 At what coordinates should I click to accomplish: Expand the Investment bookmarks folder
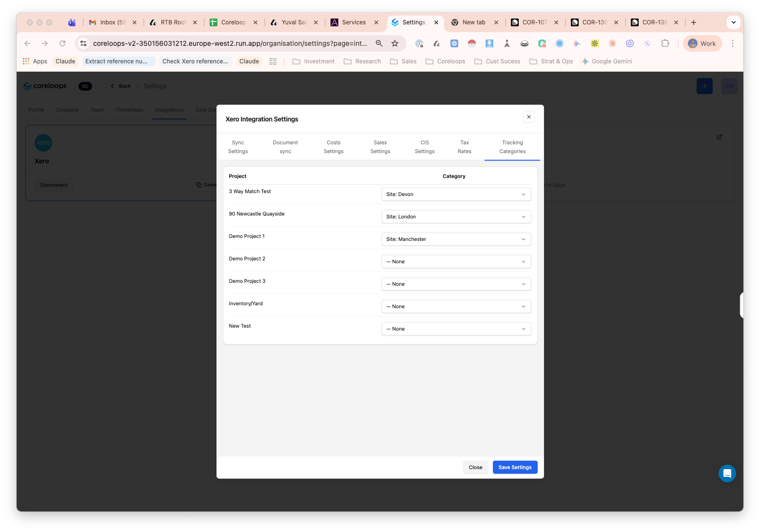pyautogui.click(x=313, y=61)
